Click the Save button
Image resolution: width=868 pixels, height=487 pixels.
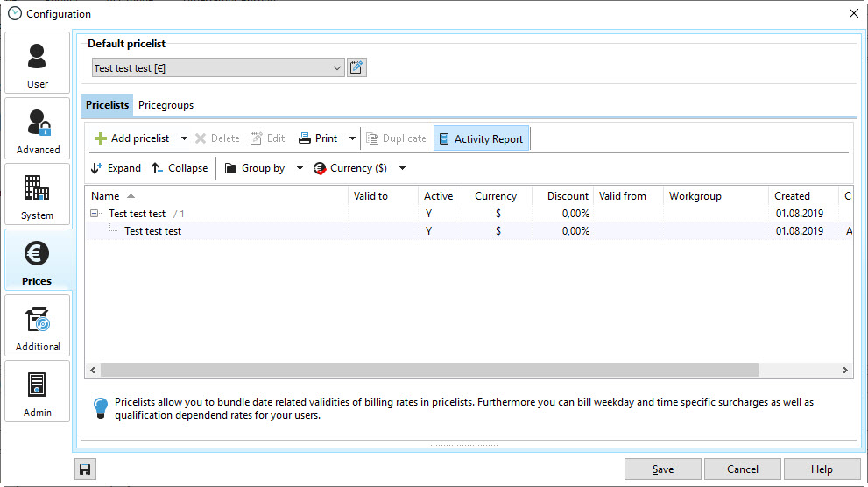coord(662,469)
